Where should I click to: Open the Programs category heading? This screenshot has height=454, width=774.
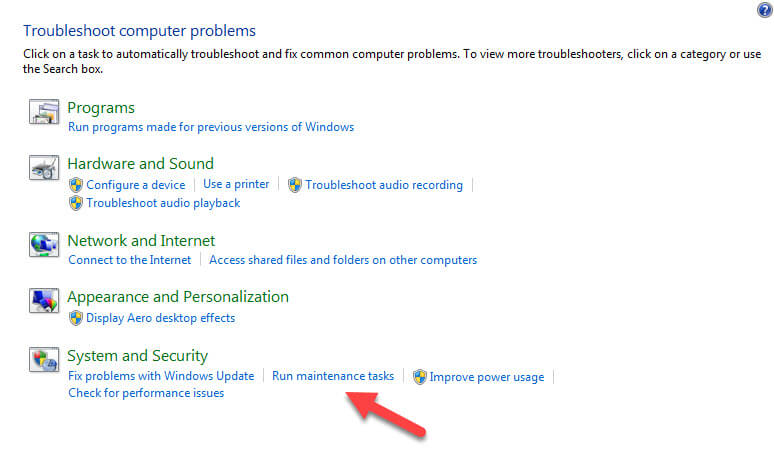pyautogui.click(x=101, y=108)
